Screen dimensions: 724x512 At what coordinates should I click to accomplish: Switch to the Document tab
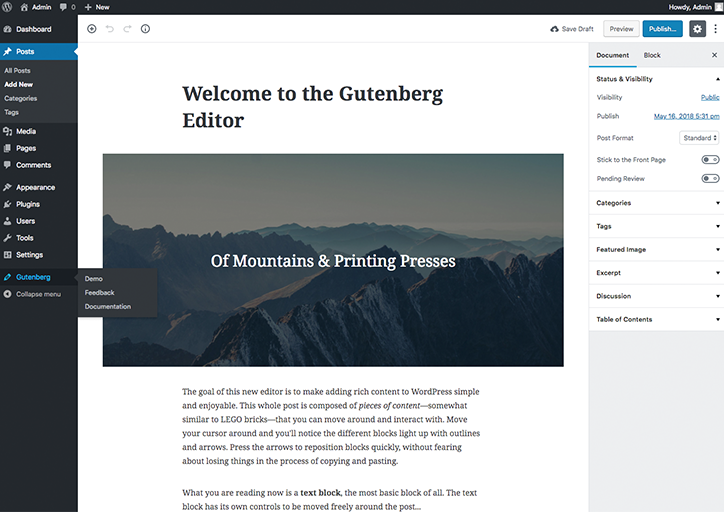(x=612, y=55)
